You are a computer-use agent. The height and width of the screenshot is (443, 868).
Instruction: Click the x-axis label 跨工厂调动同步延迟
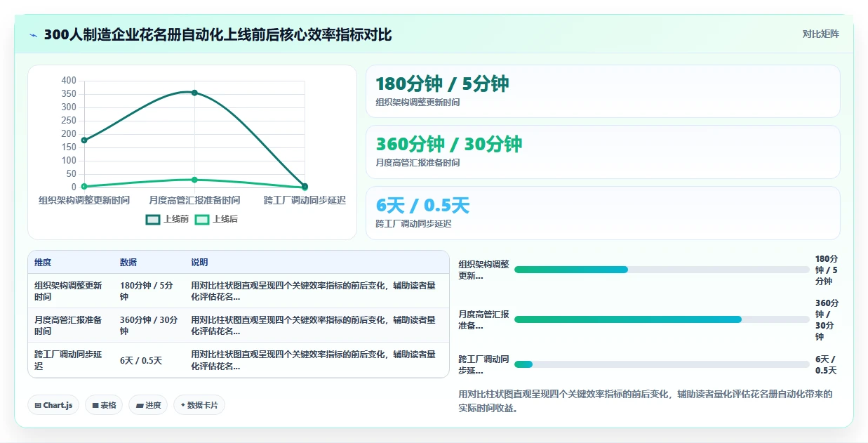coord(305,201)
